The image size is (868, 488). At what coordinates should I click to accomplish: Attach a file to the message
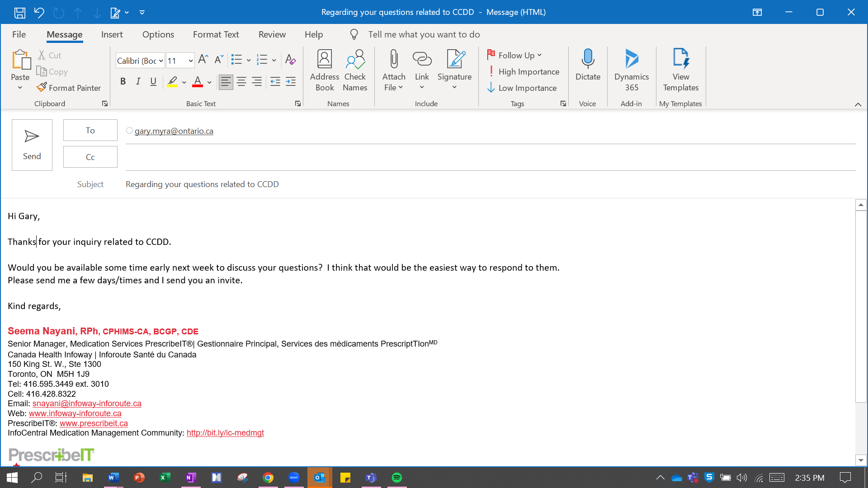(x=394, y=70)
